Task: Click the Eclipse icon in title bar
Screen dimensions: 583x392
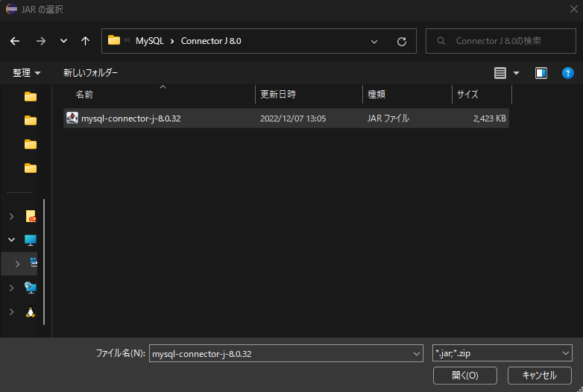Action: pyautogui.click(x=11, y=9)
